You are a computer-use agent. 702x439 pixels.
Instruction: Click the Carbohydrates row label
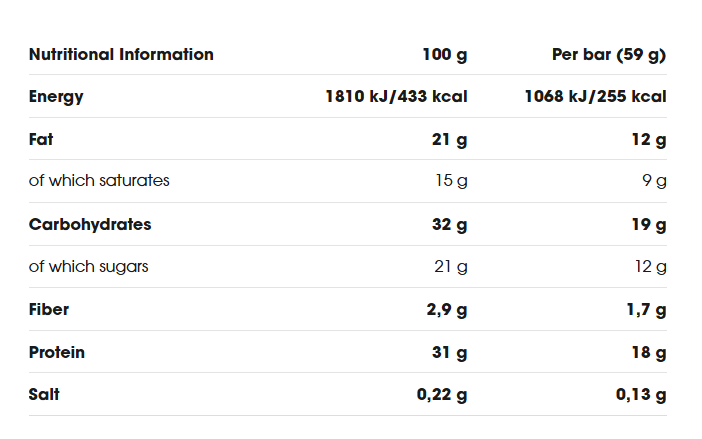pos(90,224)
